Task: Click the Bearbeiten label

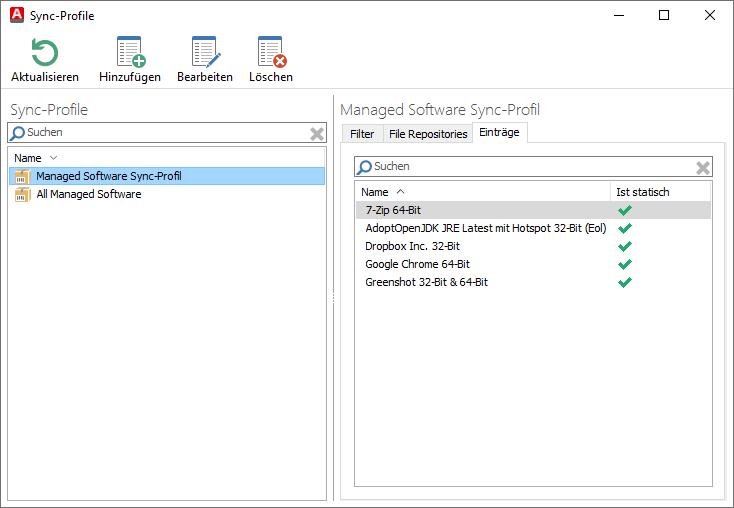Action: (205, 77)
